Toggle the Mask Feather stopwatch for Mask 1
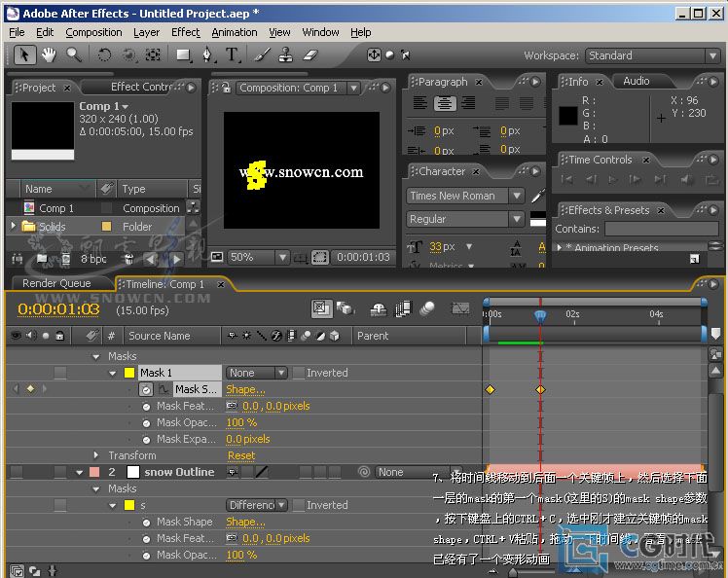 (146, 407)
